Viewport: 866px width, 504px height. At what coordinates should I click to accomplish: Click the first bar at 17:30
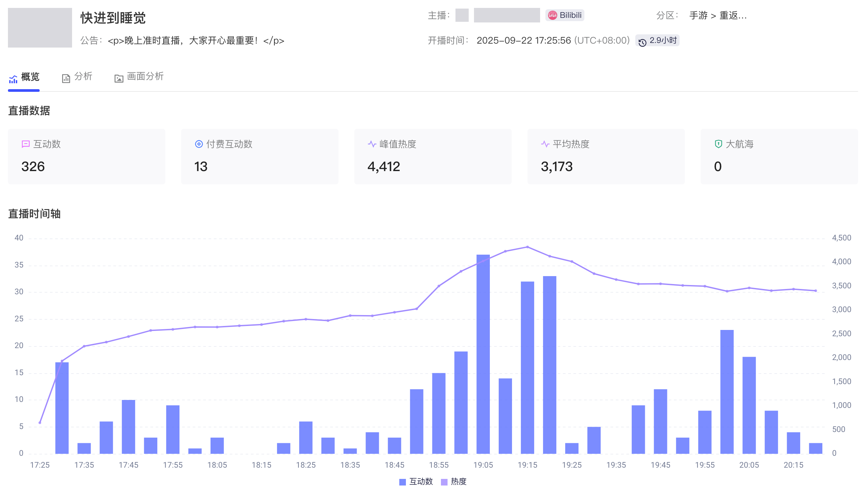point(62,408)
